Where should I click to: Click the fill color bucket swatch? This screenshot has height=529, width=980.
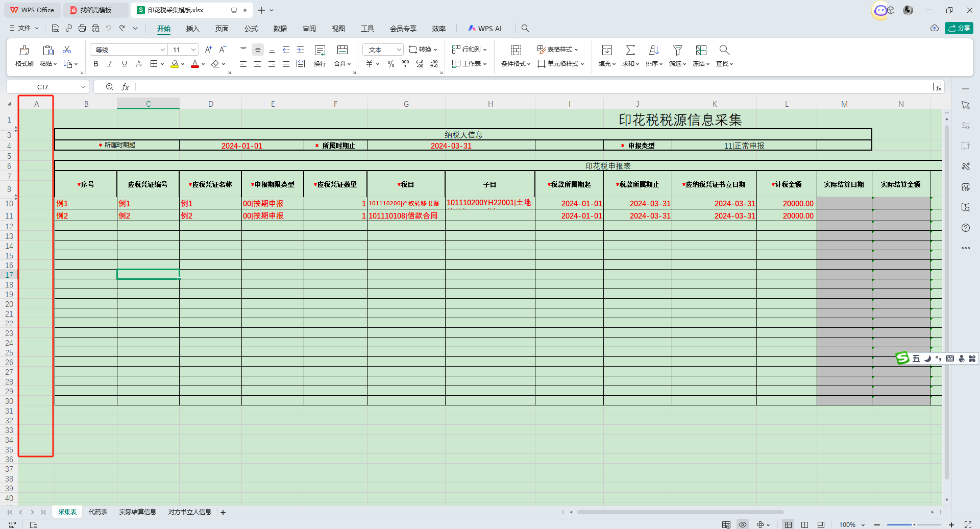click(x=175, y=64)
